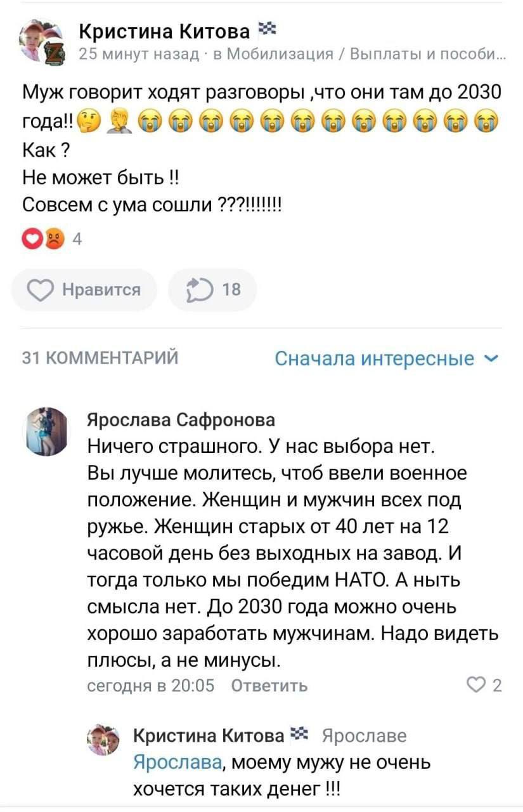523x812 pixels.
Task: Click the thinking face emoji in post
Action: pos(86,118)
